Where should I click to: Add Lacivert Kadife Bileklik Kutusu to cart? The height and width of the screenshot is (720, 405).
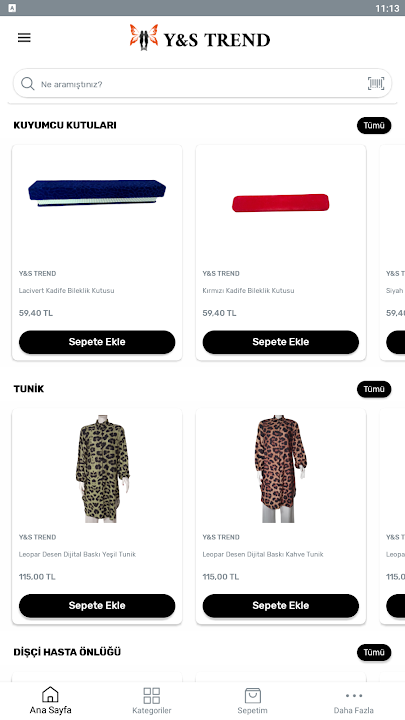pos(97,342)
